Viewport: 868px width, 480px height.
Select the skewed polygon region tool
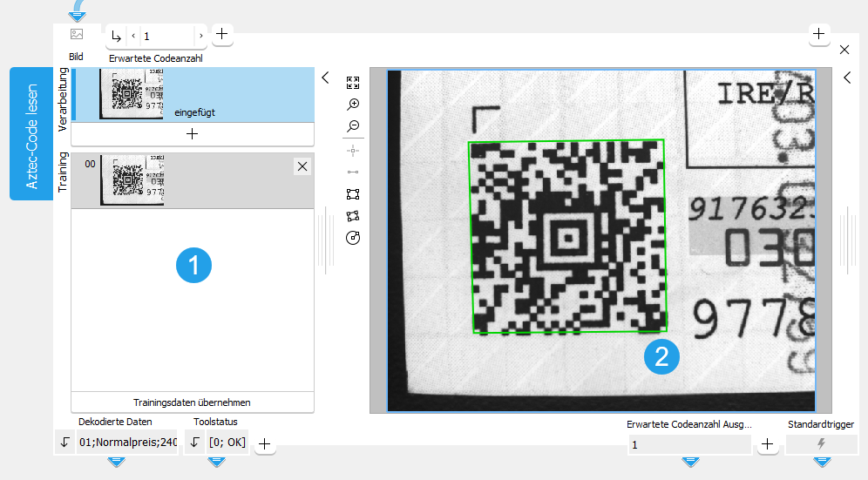[353, 216]
